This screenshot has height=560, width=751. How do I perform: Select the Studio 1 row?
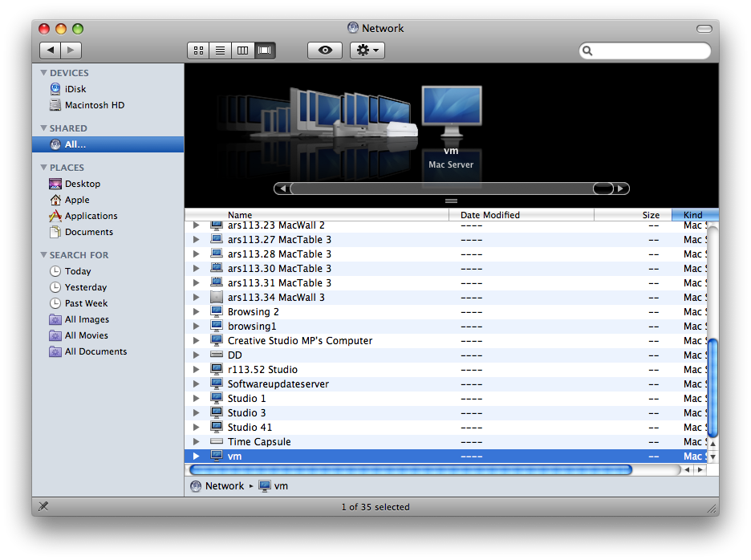(x=445, y=399)
